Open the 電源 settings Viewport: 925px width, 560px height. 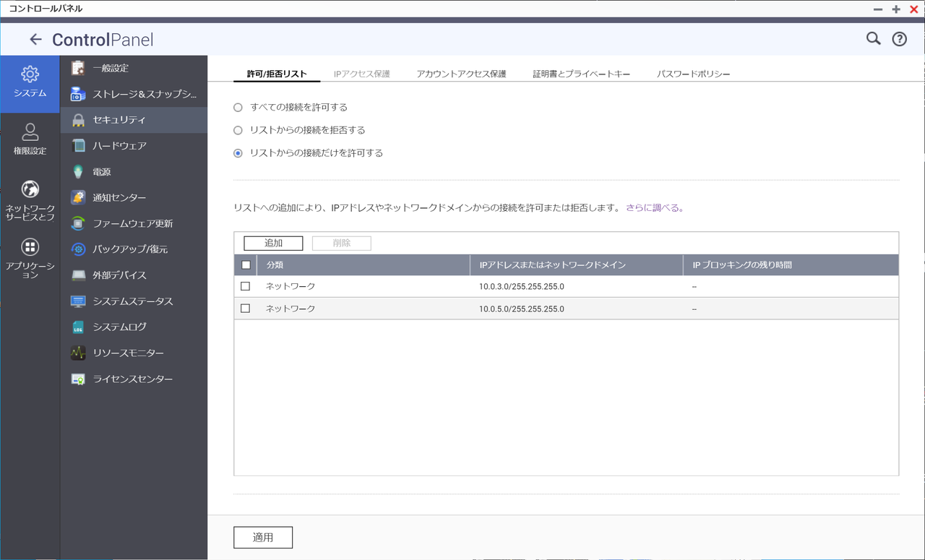(101, 171)
